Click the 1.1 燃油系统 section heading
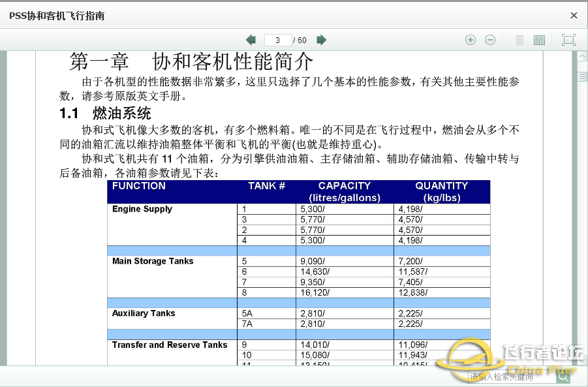This screenshot has height=387, width=588. point(105,114)
